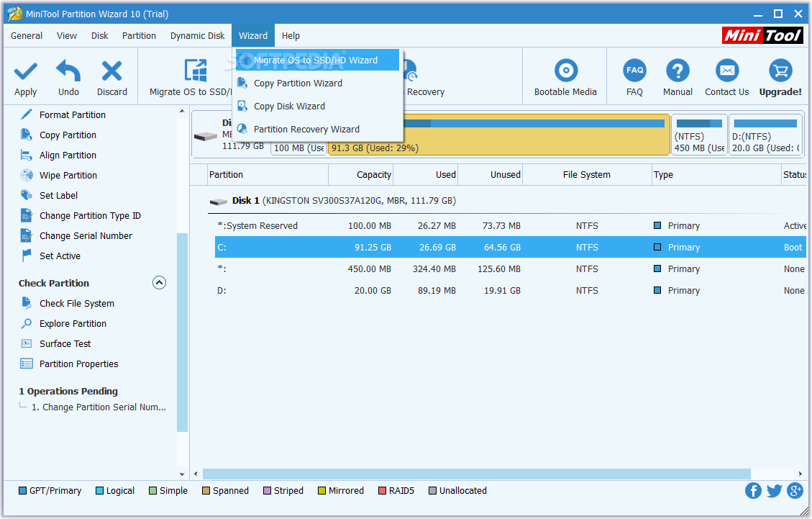Image resolution: width=812 pixels, height=519 pixels.
Task: Choose Set Label in the sidebar
Action: [58, 196]
